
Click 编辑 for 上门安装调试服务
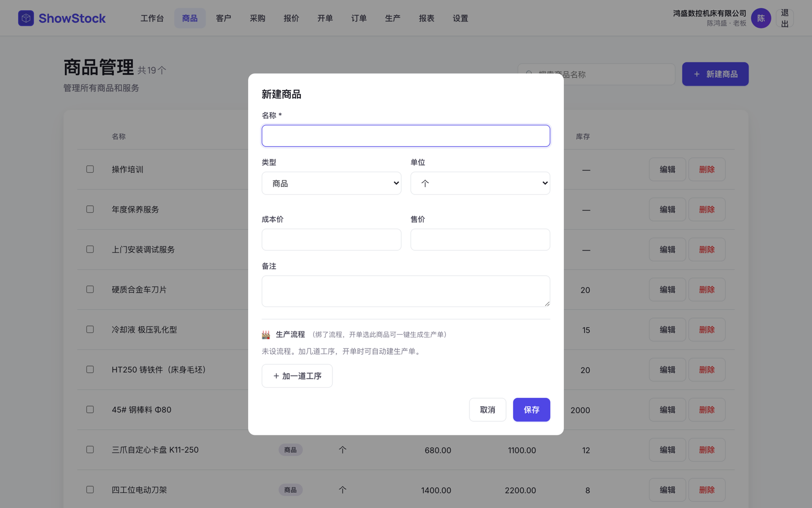(667, 249)
